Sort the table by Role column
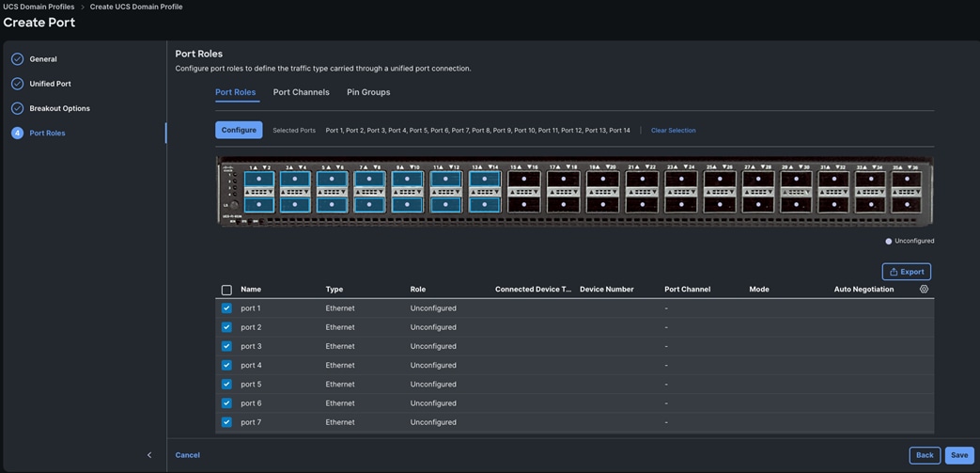 [x=418, y=289]
